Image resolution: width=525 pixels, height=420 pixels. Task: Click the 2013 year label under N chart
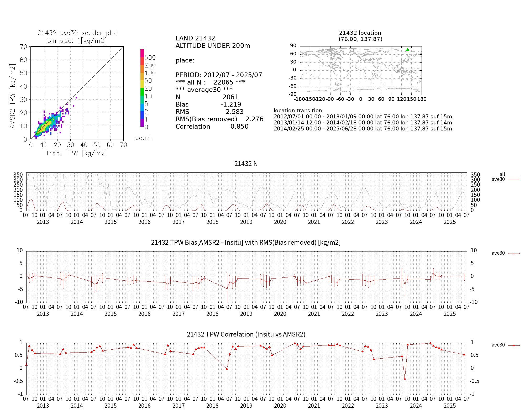[x=43, y=222]
